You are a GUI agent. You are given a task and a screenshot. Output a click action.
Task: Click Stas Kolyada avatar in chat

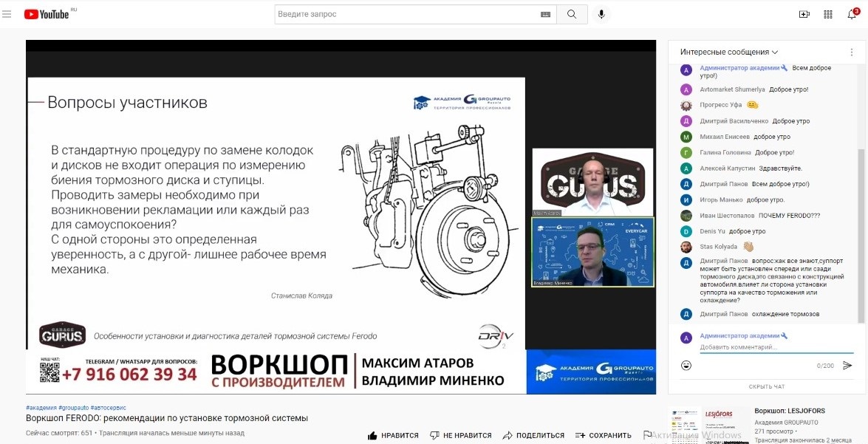(x=686, y=247)
